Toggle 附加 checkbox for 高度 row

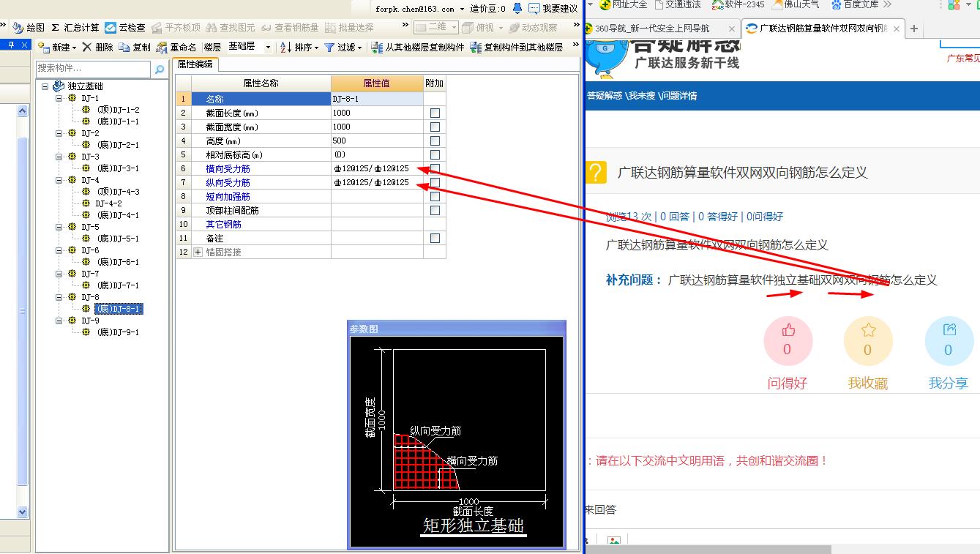click(435, 141)
